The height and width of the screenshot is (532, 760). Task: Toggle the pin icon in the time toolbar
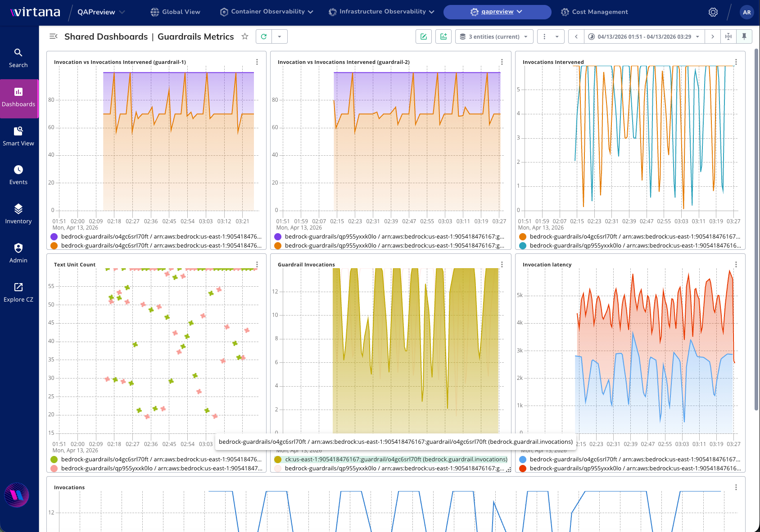click(x=744, y=37)
